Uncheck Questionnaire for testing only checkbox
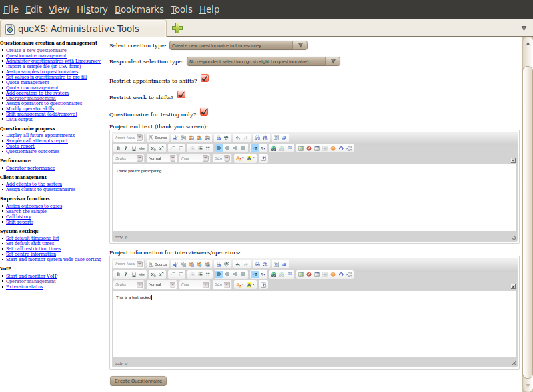Screen dimensions: 533x392 coord(204,112)
